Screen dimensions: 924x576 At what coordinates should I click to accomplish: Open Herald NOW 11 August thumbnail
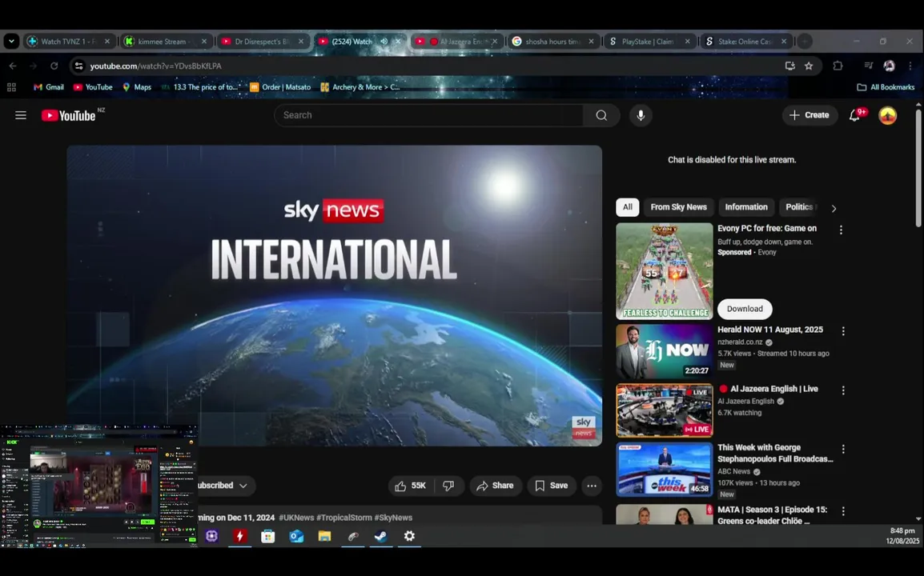[x=664, y=352]
